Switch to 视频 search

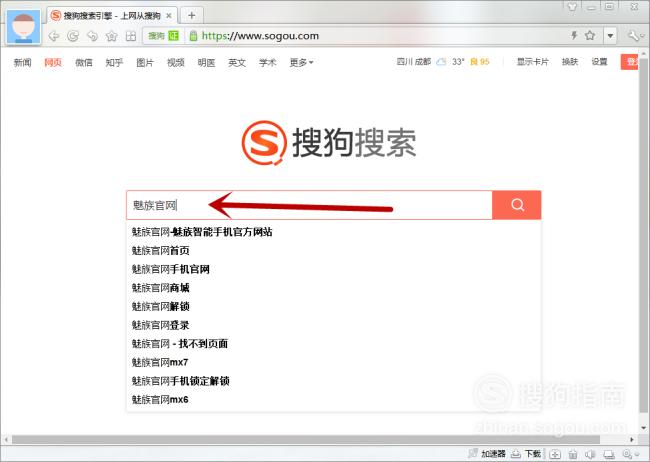point(176,63)
